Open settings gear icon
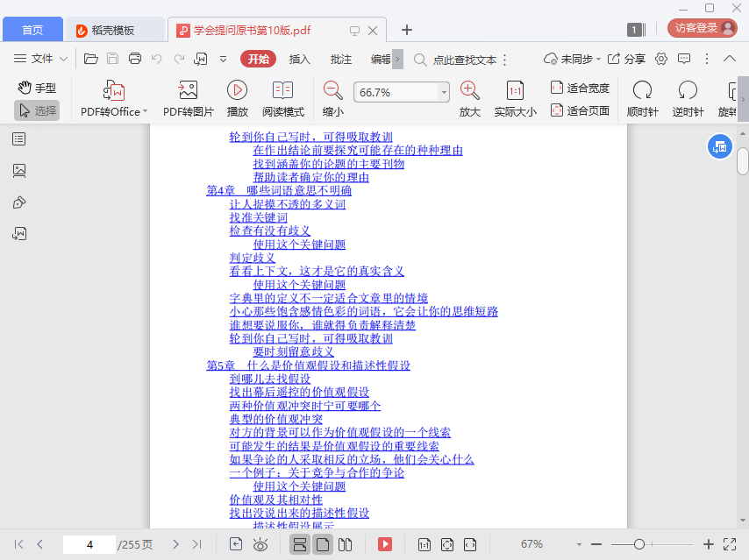The height and width of the screenshot is (560, 749). [x=661, y=59]
